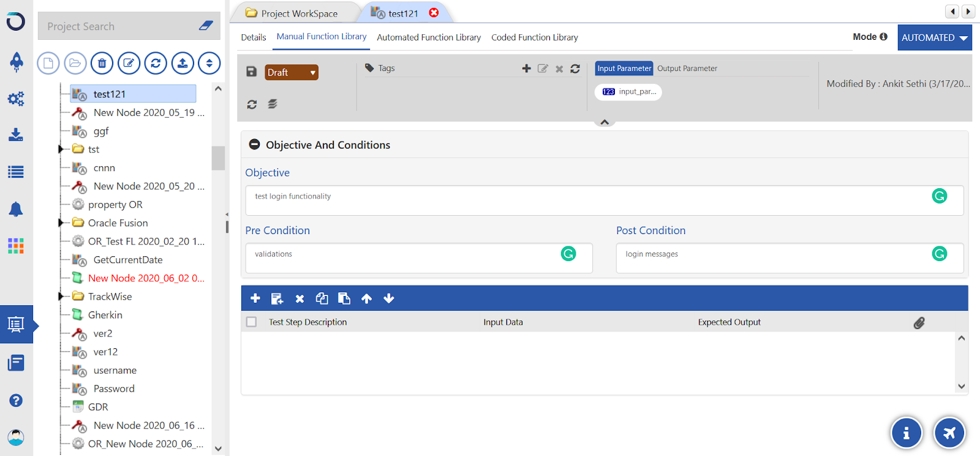Move the step up with the arrow icon
The image size is (980, 456).
[366, 298]
